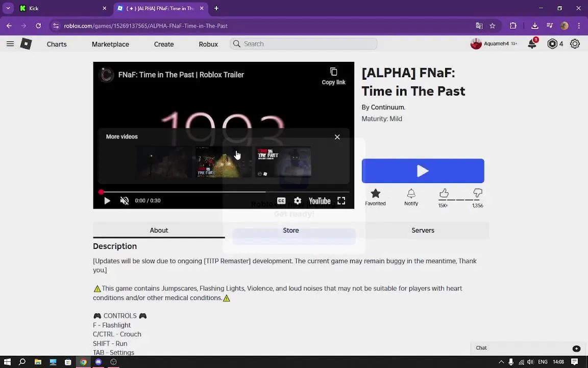The height and width of the screenshot is (368, 588).
Task: Bookmark this page with the star
Action: (x=493, y=26)
